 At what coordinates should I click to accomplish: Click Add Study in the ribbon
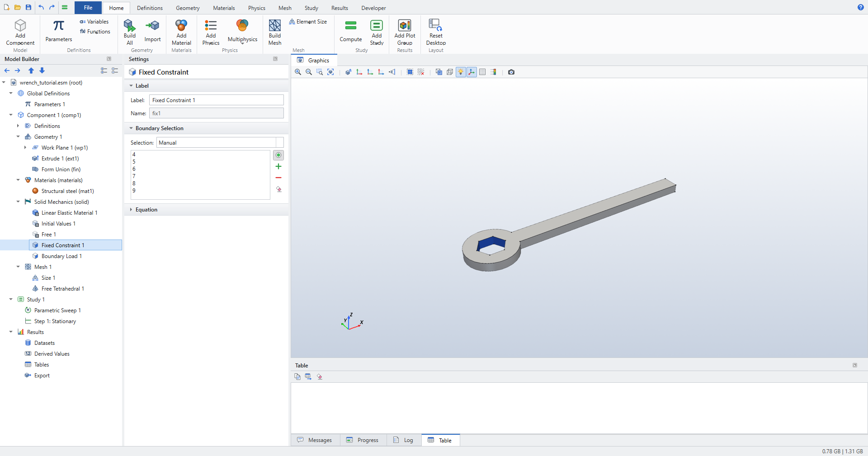pyautogui.click(x=377, y=33)
